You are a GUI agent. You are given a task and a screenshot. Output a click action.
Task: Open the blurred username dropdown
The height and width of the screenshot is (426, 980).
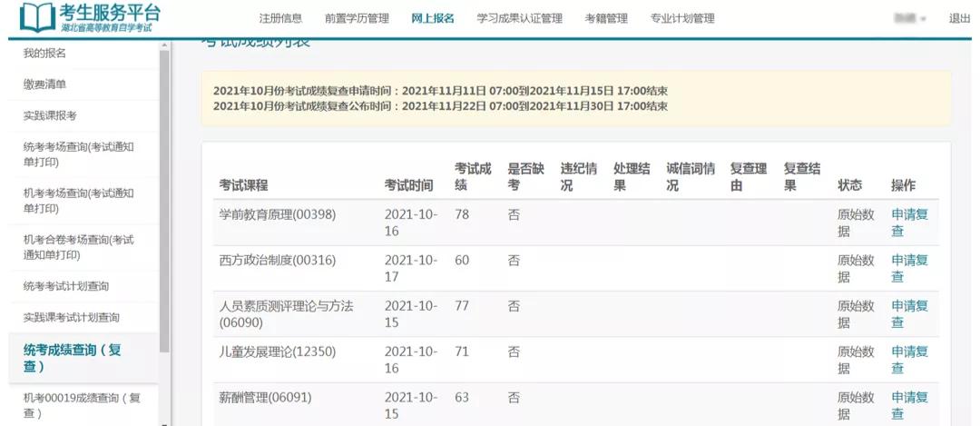click(x=908, y=19)
